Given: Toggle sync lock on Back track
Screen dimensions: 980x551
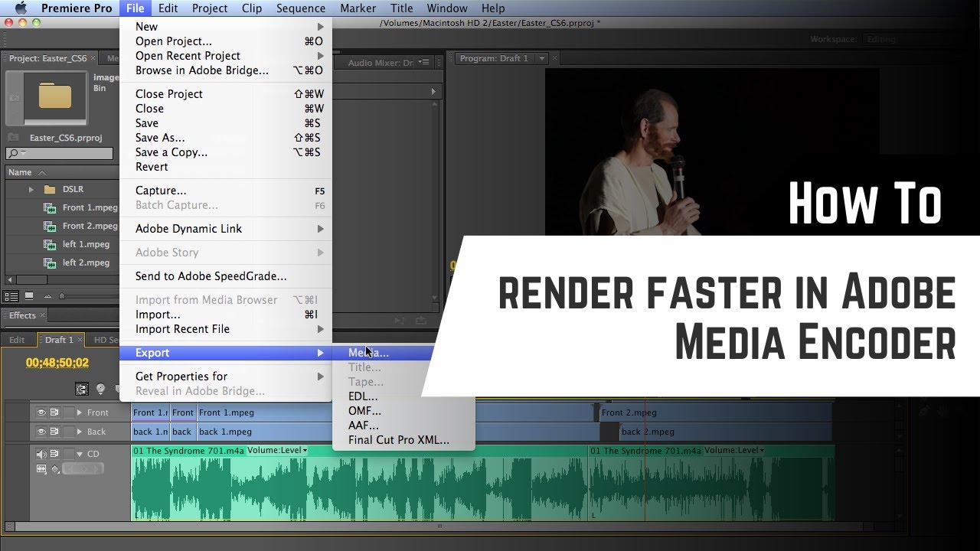Looking at the screenshot, I should 54,432.
